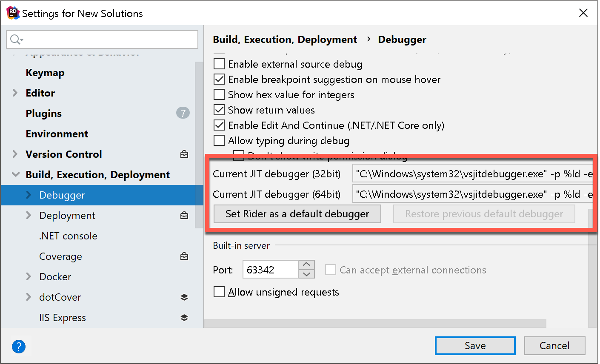Click Build, Execution, Deployment breadcrumb
Image resolution: width=600 pixels, height=364 pixels.
(x=285, y=40)
